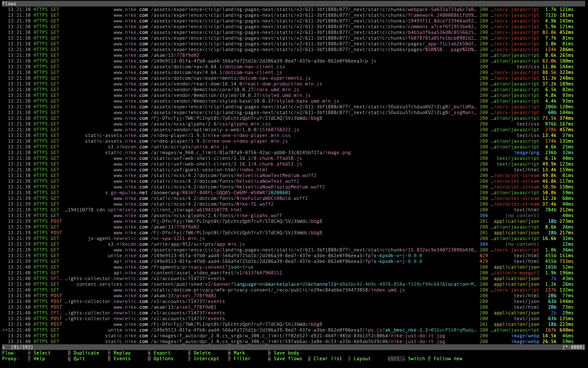This screenshot has height=368, width=588.
Task: Select the unite.min.js flow
Action: pyautogui.click(x=294, y=147)
